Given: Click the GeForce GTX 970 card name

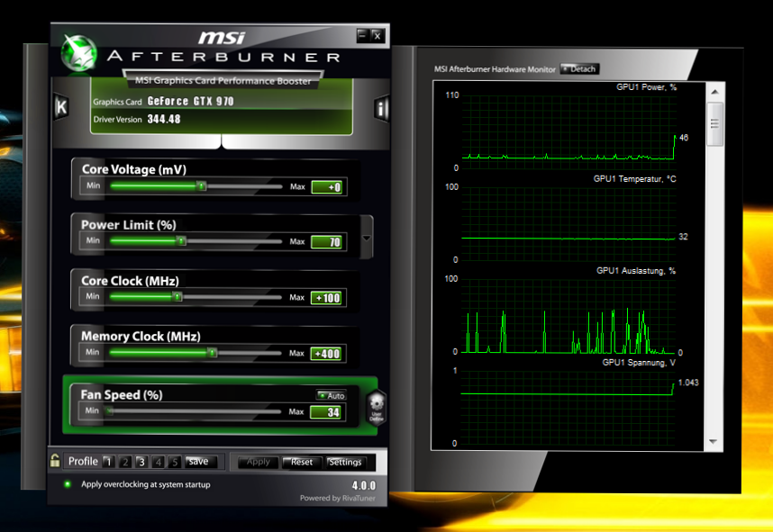Looking at the screenshot, I should [x=190, y=102].
